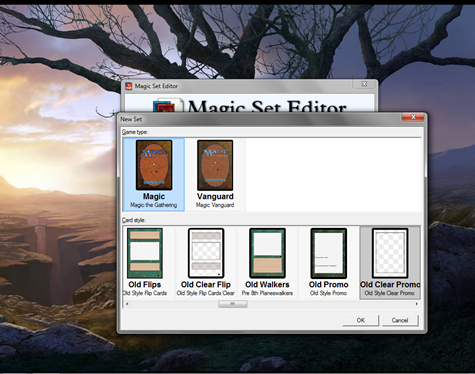
Task: Click the 'Pre 8th Planeswalkers' description
Action: (267, 293)
